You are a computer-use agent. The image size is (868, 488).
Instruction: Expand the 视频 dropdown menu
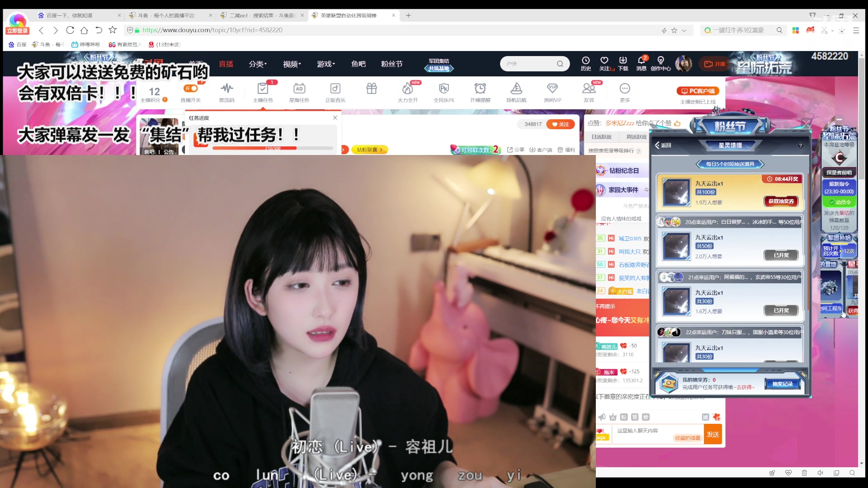point(292,64)
